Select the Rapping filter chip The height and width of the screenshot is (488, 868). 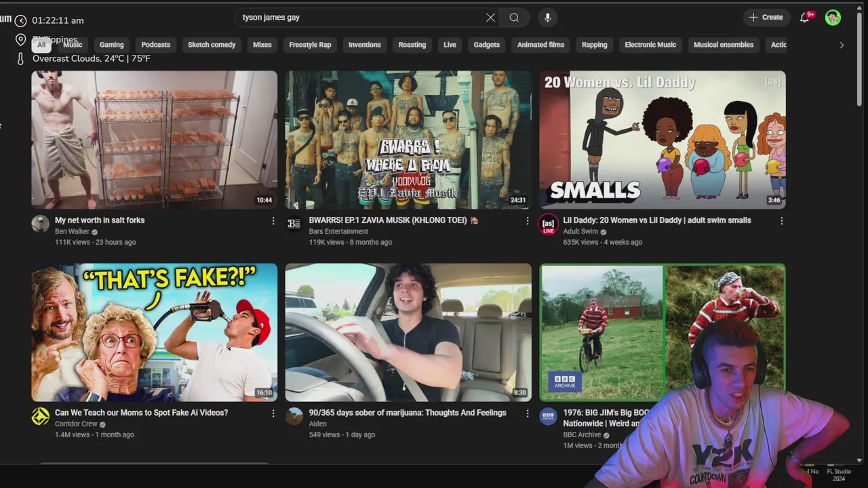[x=595, y=45]
